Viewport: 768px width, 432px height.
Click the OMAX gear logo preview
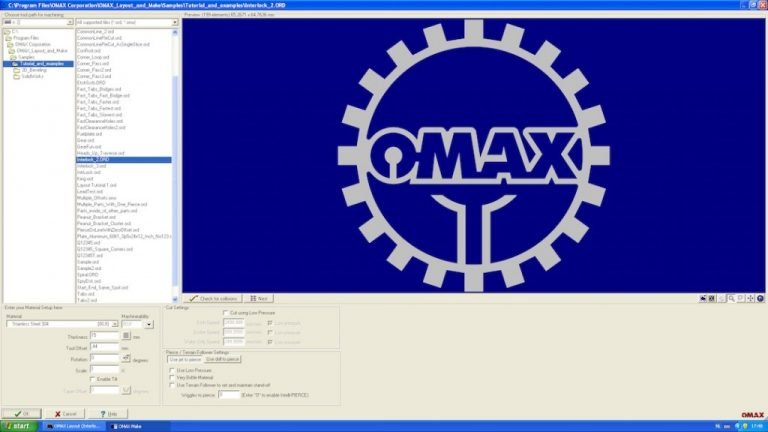tap(473, 156)
